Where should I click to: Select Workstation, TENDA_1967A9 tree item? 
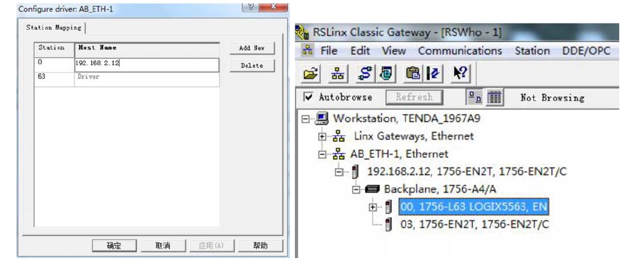tap(407, 118)
